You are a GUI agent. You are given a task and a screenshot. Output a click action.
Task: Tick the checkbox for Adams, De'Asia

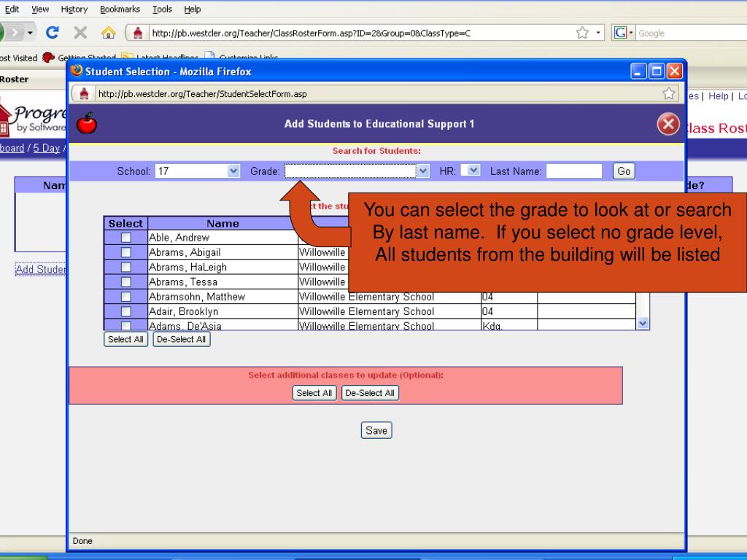(125, 326)
